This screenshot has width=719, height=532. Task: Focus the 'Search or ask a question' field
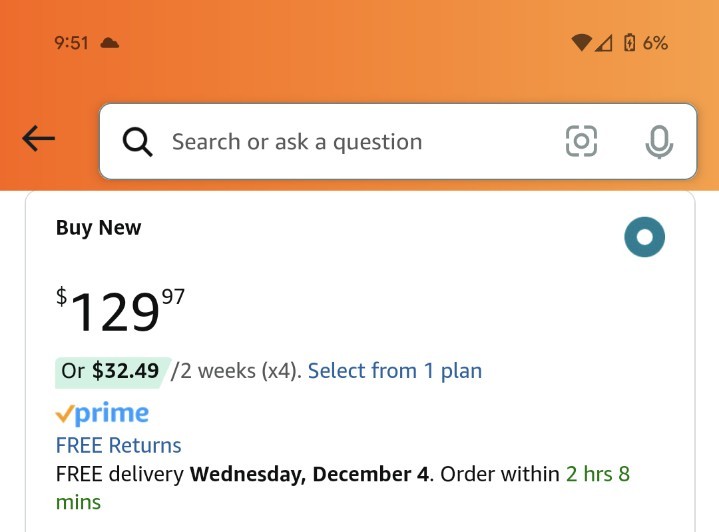tap(398, 141)
